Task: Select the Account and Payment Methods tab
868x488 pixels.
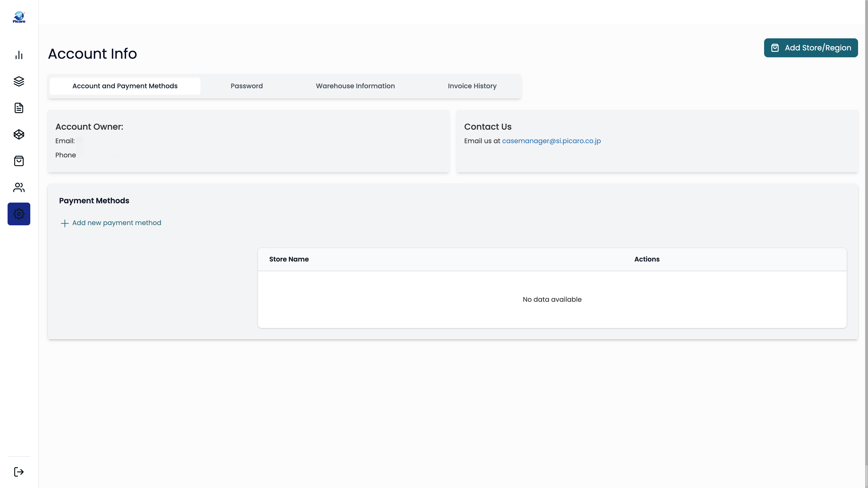Action: tap(125, 86)
